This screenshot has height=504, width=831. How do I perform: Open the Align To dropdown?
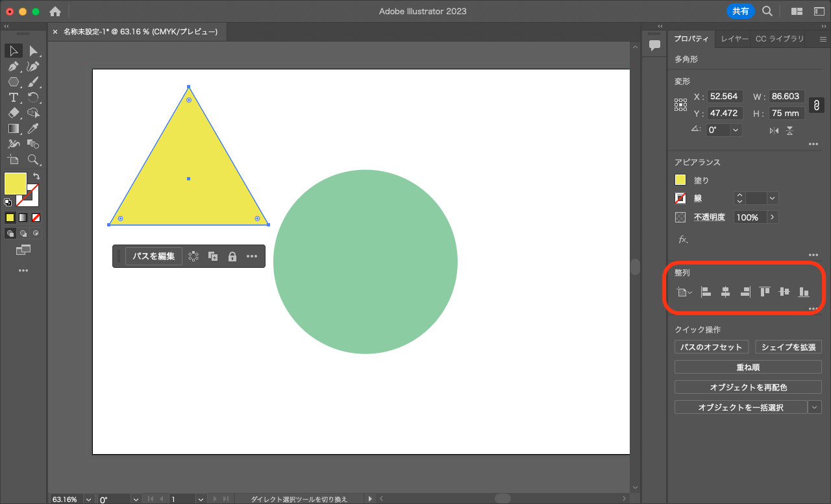[684, 293]
